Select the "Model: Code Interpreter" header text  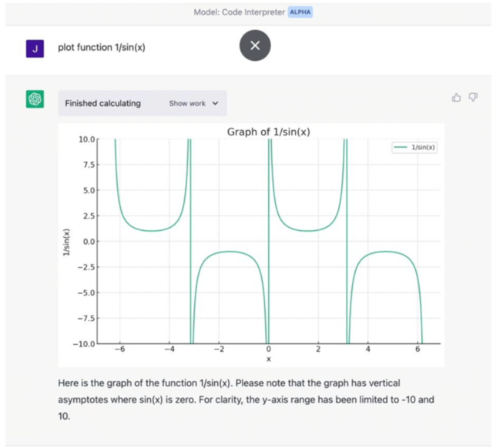click(240, 12)
